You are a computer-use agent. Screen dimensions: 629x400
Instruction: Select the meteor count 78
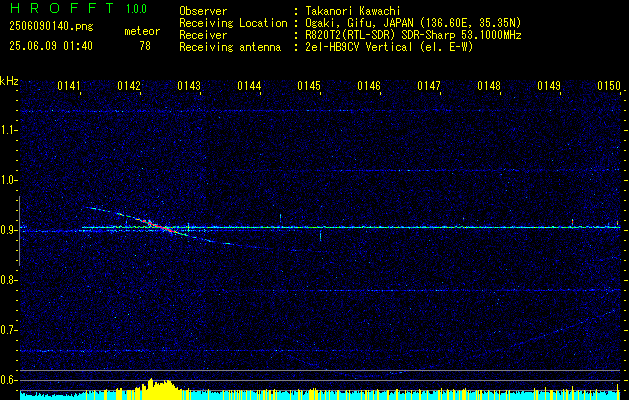145,46
